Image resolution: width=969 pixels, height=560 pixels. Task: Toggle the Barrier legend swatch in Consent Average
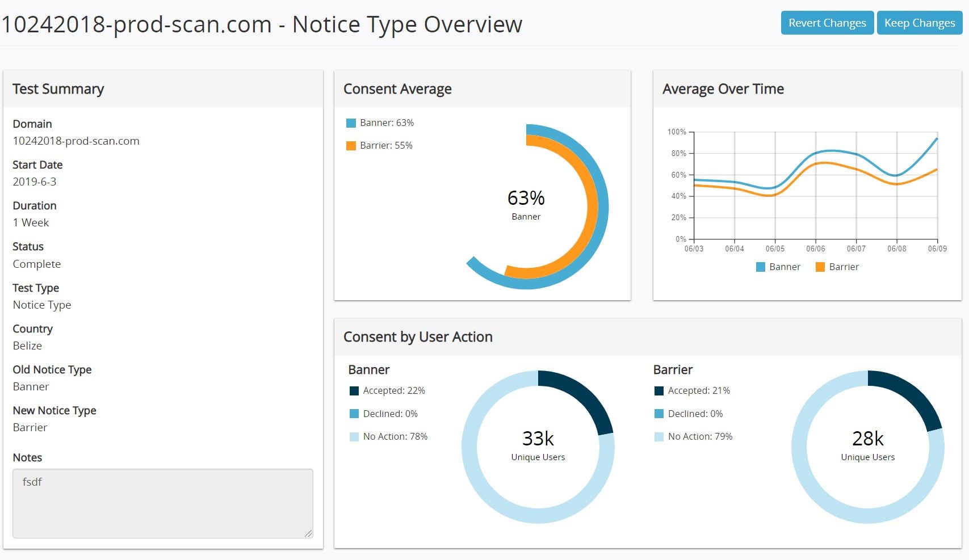(x=351, y=146)
